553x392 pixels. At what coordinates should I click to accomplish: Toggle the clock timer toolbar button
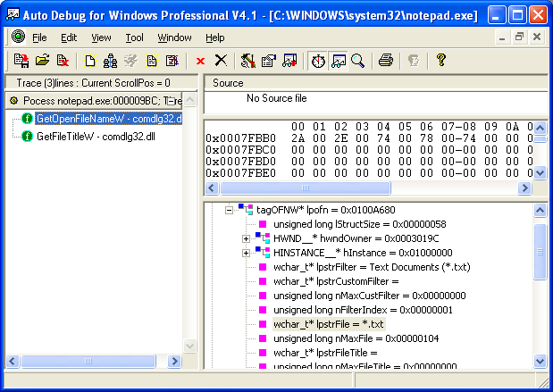click(x=317, y=61)
